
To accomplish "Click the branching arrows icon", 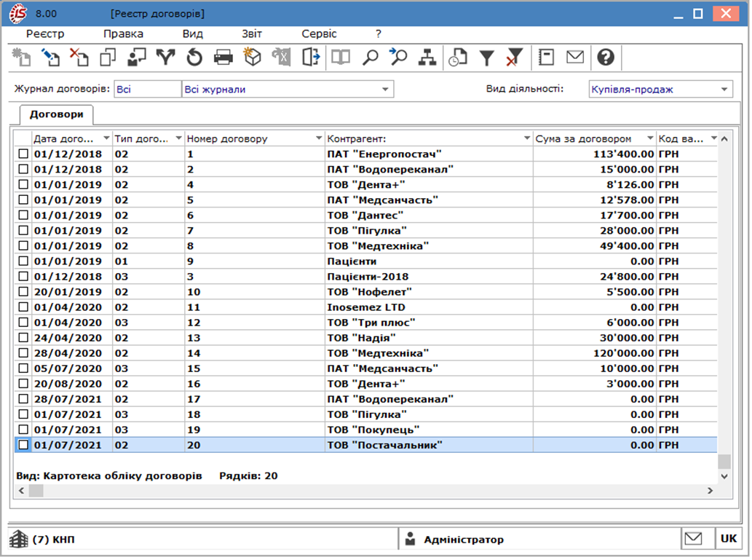I will click(165, 58).
